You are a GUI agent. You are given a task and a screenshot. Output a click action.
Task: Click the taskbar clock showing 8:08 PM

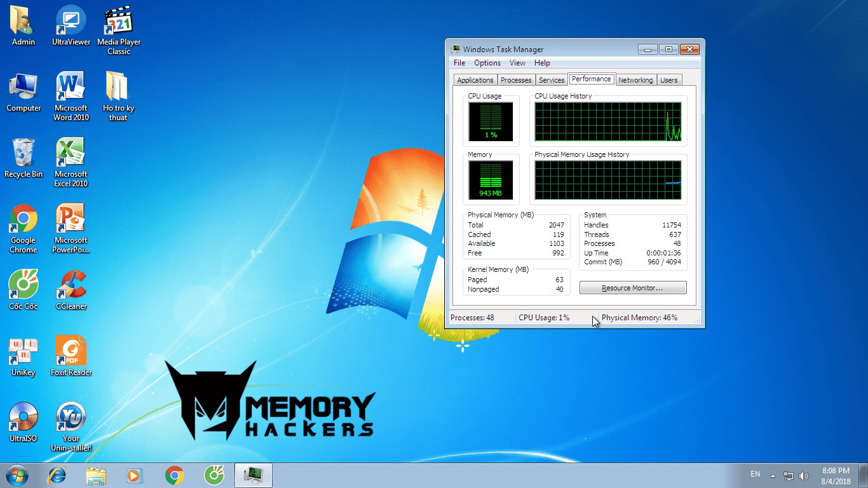point(836,476)
